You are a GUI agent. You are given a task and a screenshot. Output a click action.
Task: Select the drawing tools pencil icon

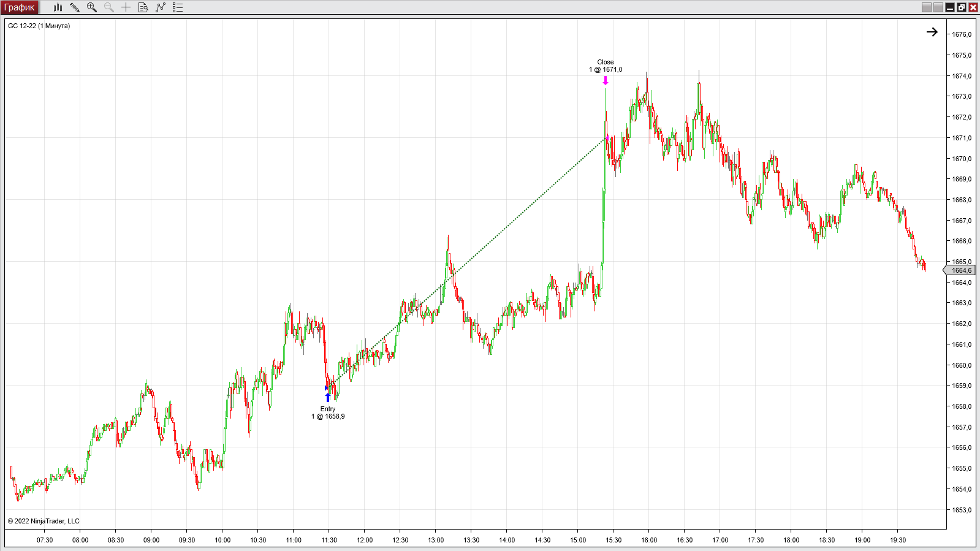tap(75, 7)
